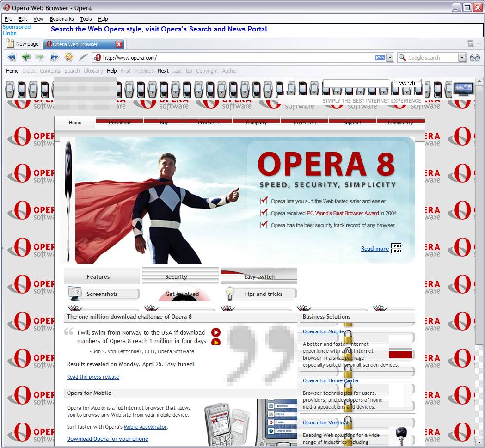This screenshot has height=448, width=485.
Task: Open the Help menu in menu bar
Action: click(x=103, y=19)
